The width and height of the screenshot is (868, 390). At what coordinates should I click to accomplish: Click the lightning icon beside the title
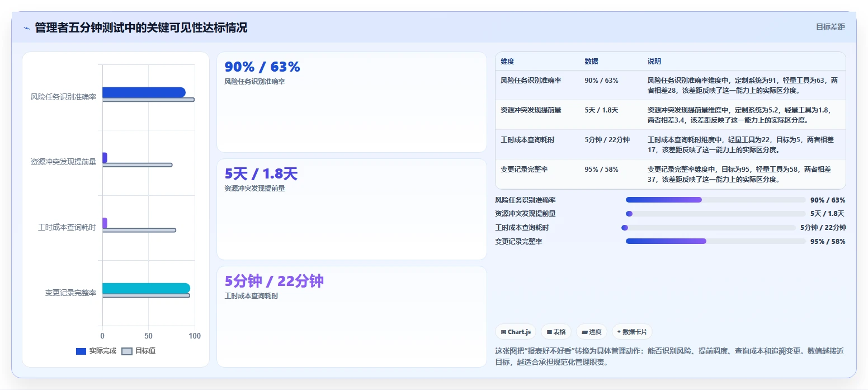[x=26, y=28]
